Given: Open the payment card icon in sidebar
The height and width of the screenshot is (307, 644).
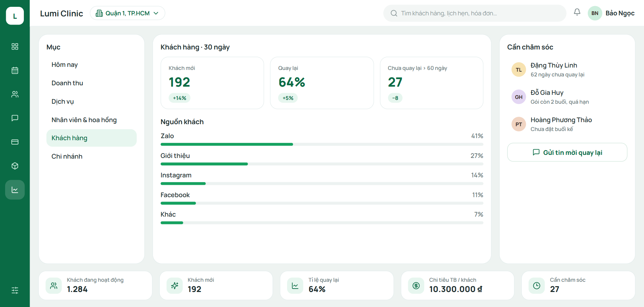Looking at the screenshot, I should [15, 142].
